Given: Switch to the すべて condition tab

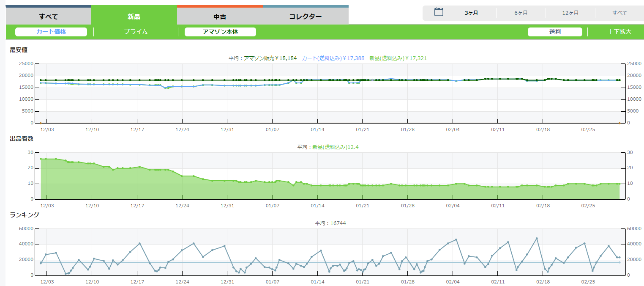Looking at the screenshot, I should tap(48, 17).
